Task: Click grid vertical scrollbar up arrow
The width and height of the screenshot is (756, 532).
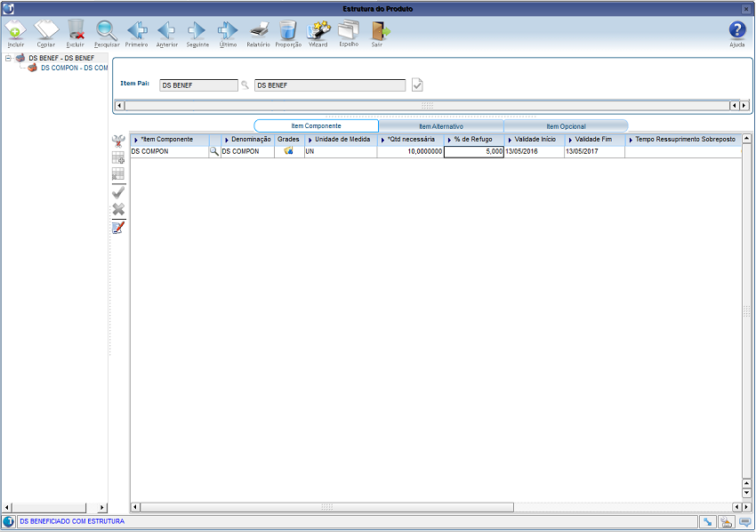Action: click(746, 139)
